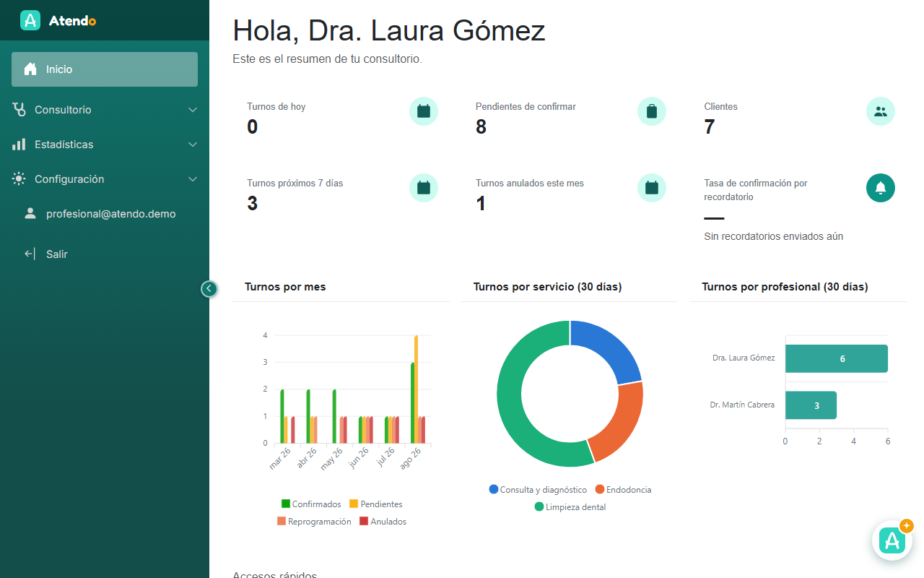Click the Turnos por servicio (30 días) heading
Viewport: 924px width, 578px height.
pos(548,287)
